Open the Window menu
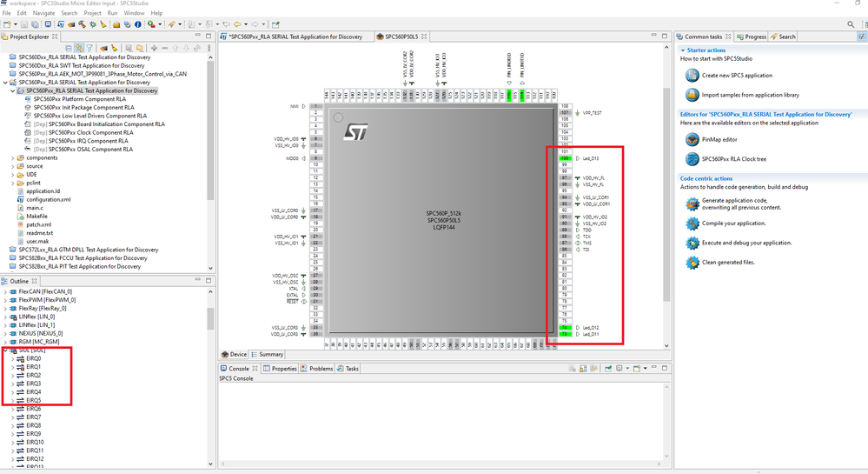The image size is (868, 474). (134, 13)
